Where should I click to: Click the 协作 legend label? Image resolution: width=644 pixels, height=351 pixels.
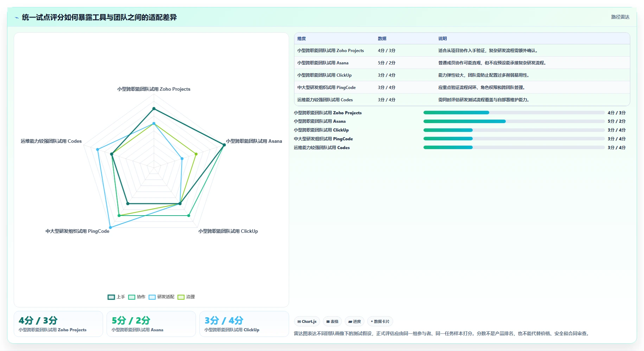tap(141, 297)
